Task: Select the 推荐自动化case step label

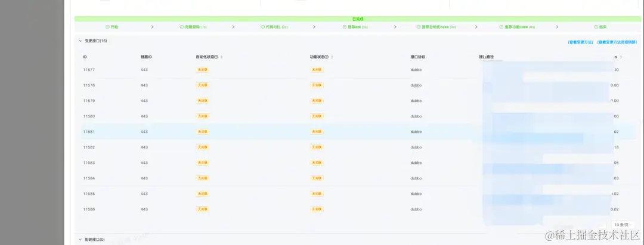Action: (x=435, y=27)
